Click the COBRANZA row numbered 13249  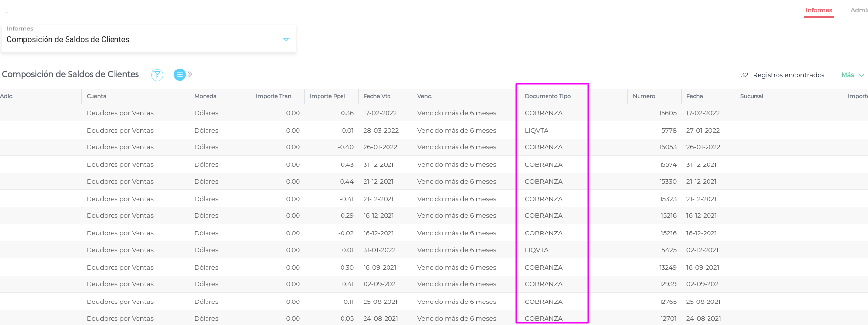click(667, 268)
